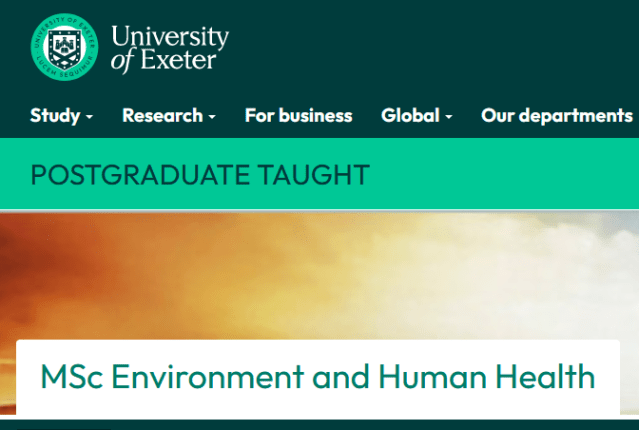Image resolution: width=639 pixels, height=430 pixels.
Task: Click the University of Exeter crest logo
Action: point(65,47)
